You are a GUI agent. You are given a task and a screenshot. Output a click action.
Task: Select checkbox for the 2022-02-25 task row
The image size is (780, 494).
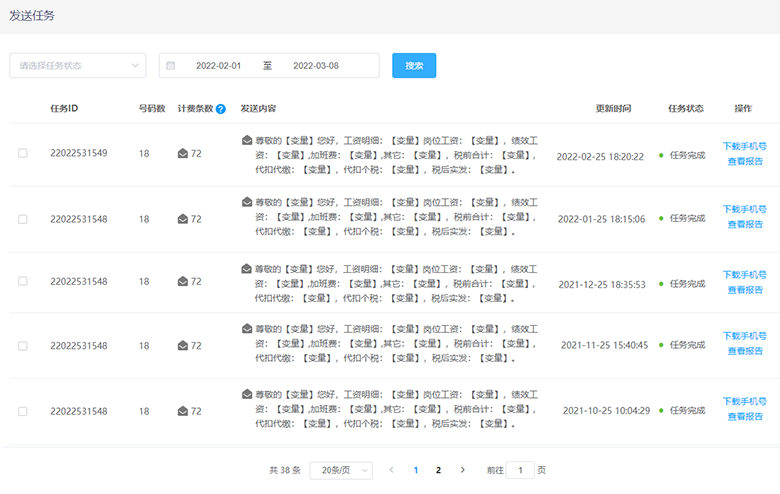23,154
